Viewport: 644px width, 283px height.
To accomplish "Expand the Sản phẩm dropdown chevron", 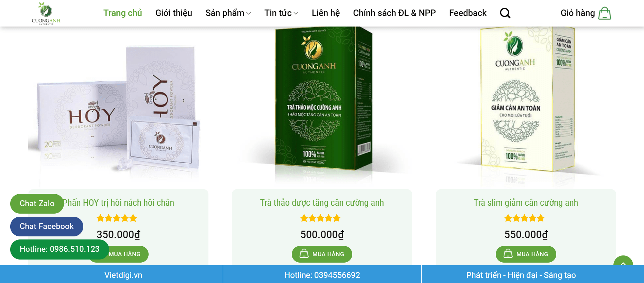I will coord(249,13).
